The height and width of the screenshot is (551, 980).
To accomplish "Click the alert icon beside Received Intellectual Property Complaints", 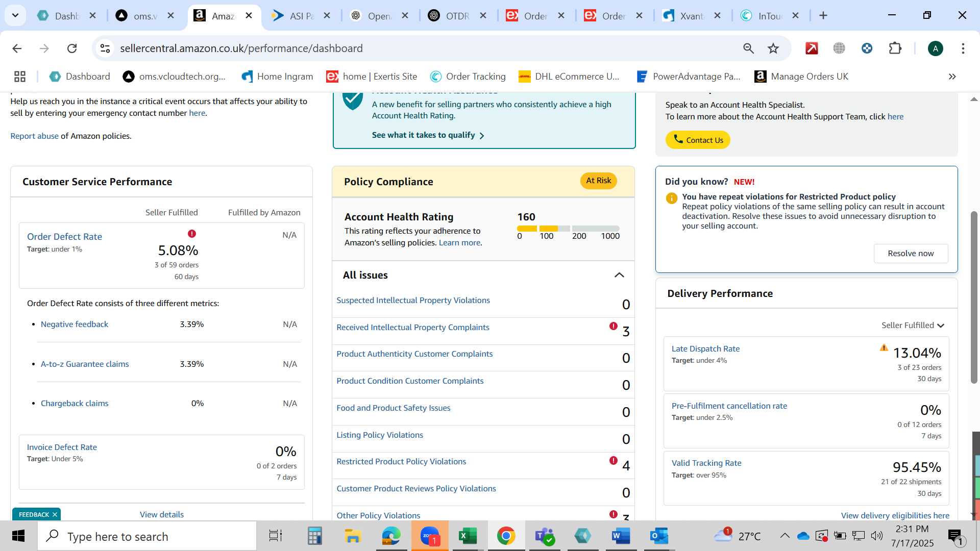I will (614, 326).
